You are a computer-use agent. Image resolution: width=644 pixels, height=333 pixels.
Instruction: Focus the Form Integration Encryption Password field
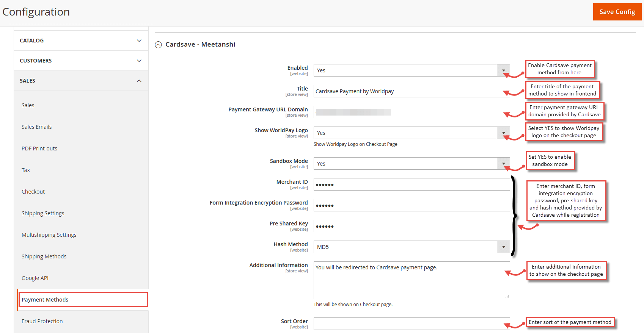[412, 205]
